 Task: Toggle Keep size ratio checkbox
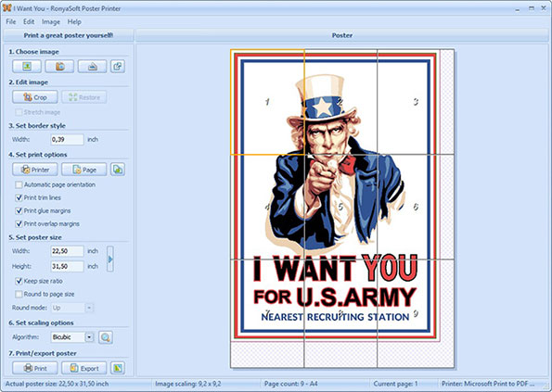[x=19, y=281]
